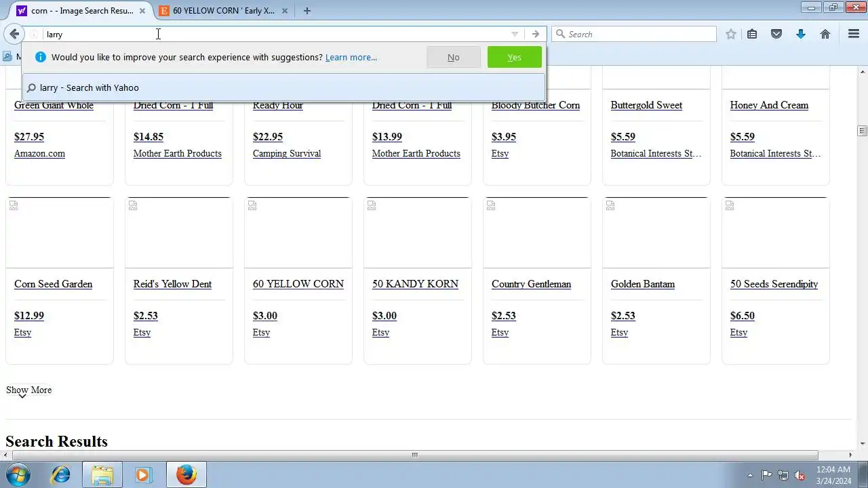868x488 pixels.
Task: Close the 60 YELLOW CORN Etsy tab
Action: click(x=284, y=11)
